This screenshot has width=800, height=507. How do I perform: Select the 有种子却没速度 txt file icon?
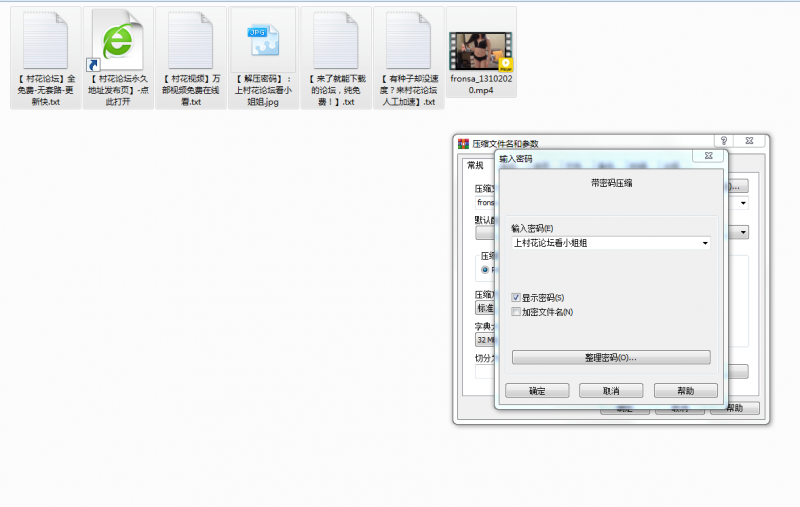408,41
